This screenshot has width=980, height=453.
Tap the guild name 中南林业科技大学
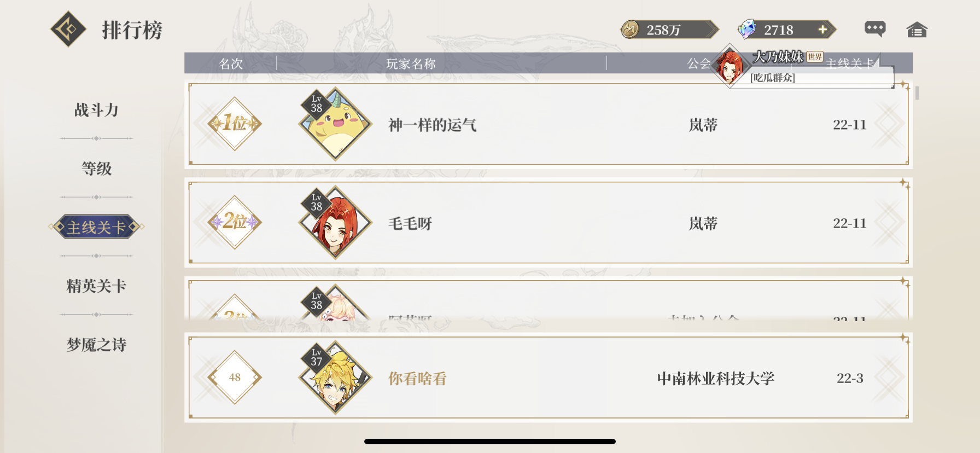pyautogui.click(x=716, y=378)
